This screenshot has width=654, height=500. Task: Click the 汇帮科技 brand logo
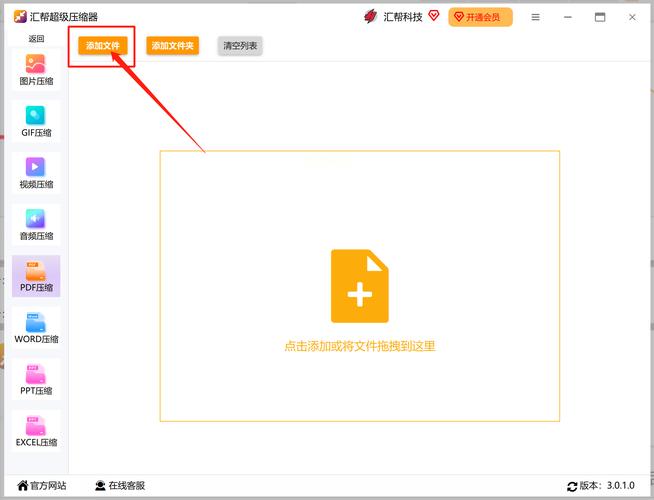coord(371,17)
